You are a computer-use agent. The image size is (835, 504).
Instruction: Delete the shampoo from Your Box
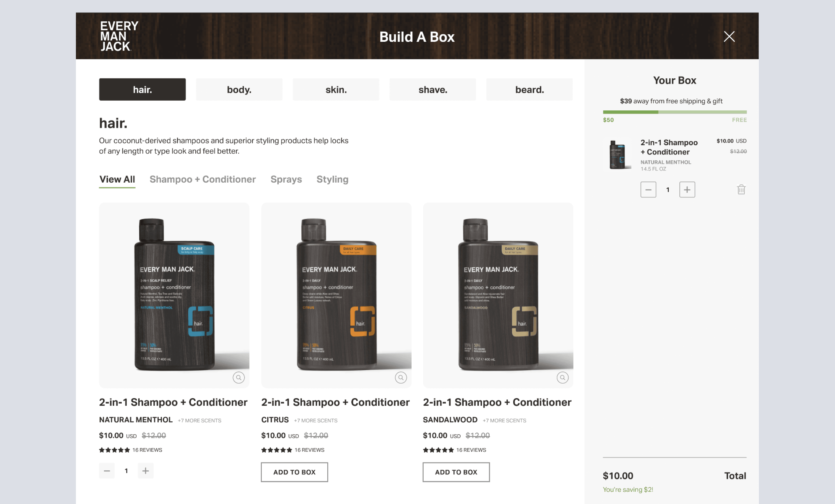click(x=741, y=189)
